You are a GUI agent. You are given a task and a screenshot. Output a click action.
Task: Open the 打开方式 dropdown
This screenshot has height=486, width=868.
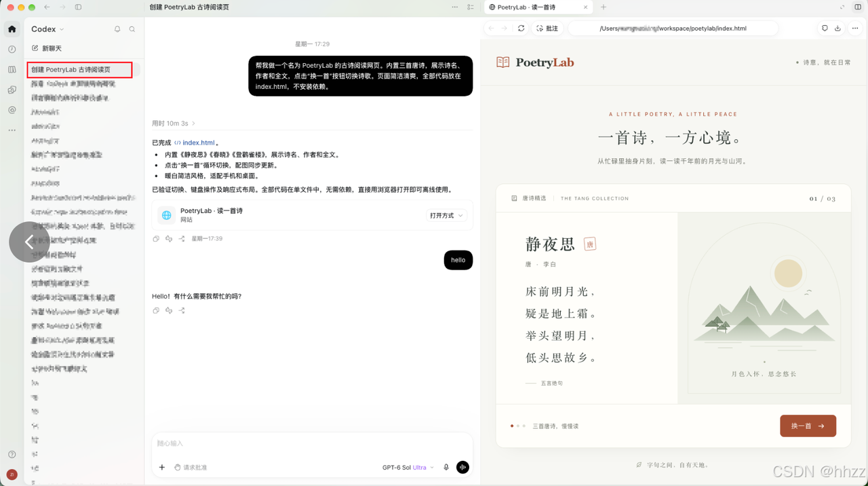(x=446, y=215)
